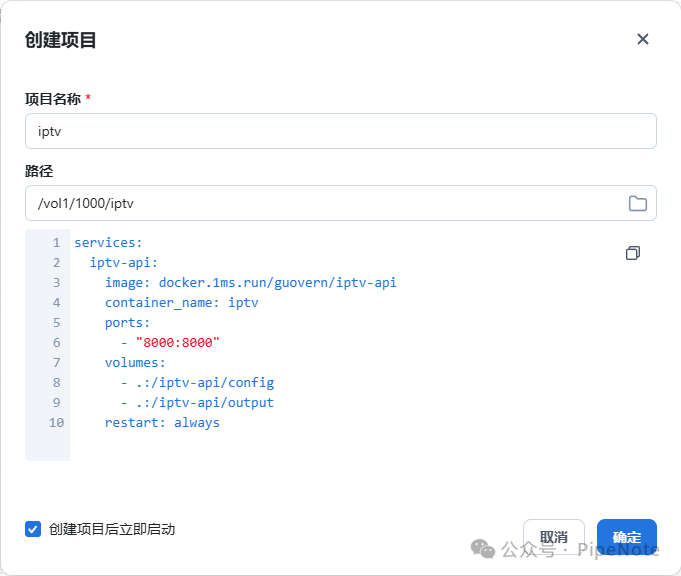This screenshot has height=576, width=681.
Task: Open folder browser in the 路径 field
Action: point(637,204)
